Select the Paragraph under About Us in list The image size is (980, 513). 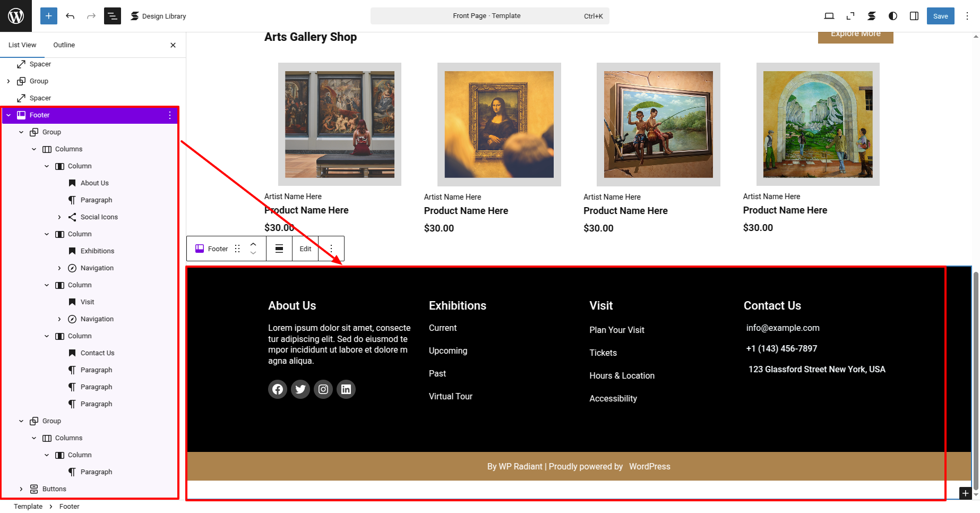(96, 200)
